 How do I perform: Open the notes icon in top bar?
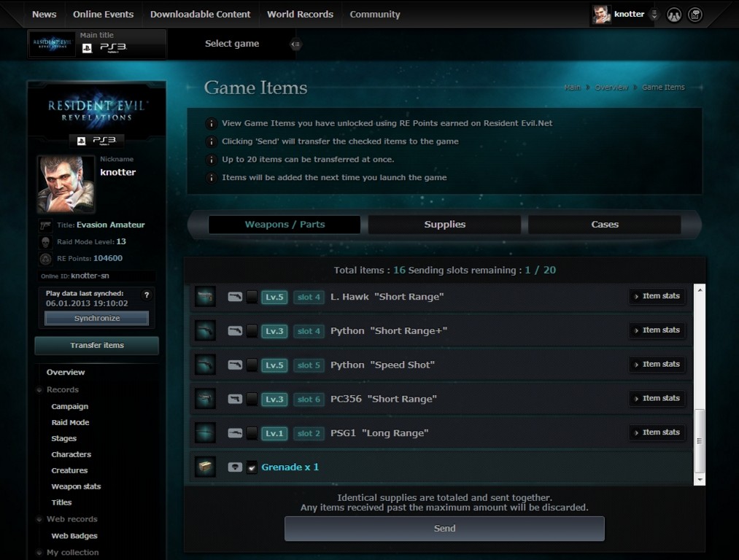tap(694, 15)
